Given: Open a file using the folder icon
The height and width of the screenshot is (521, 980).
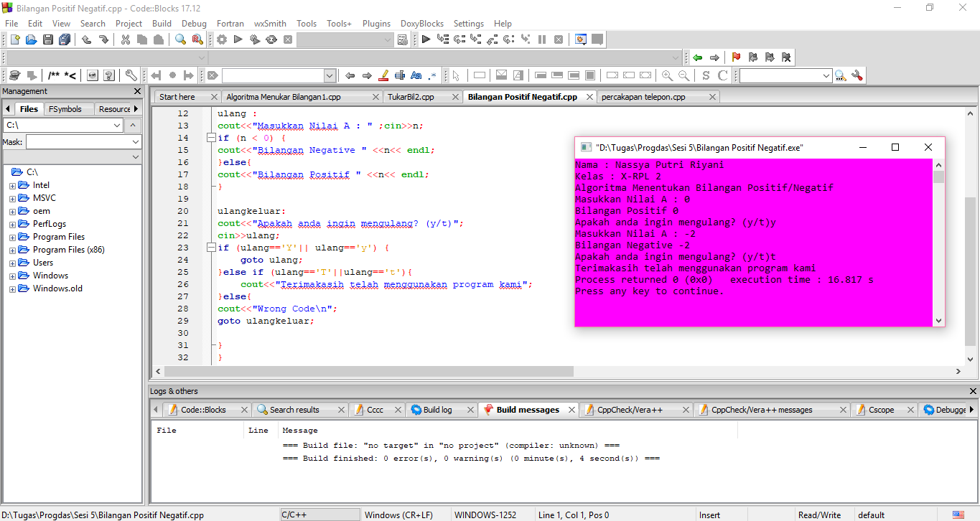Looking at the screenshot, I should point(31,39).
